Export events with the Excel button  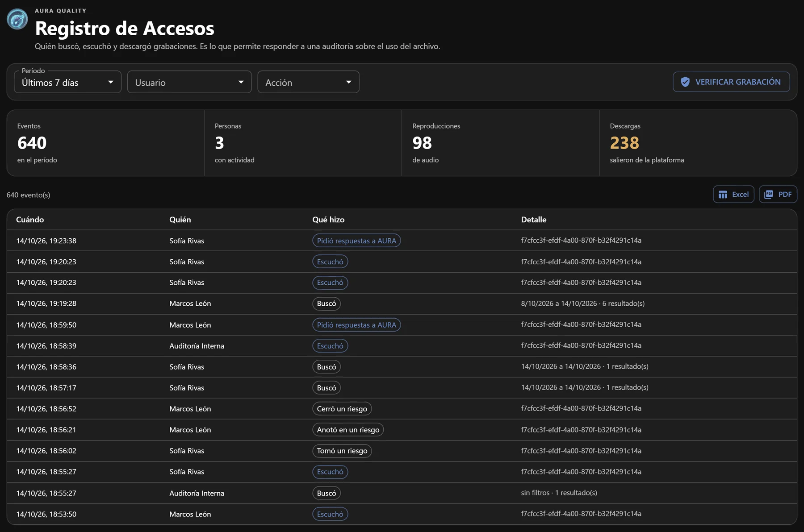pyautogui.click(x=733, y=195)
